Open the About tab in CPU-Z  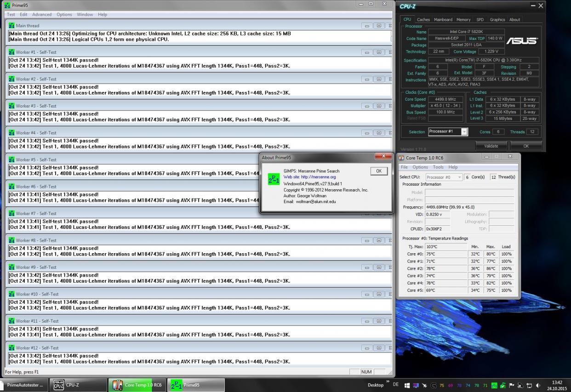(515, 20)
